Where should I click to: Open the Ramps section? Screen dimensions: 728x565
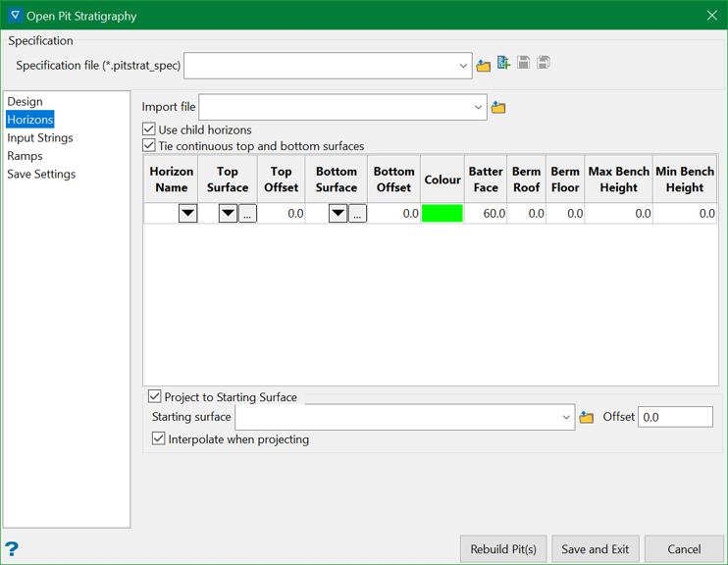[x=26, y=156]
